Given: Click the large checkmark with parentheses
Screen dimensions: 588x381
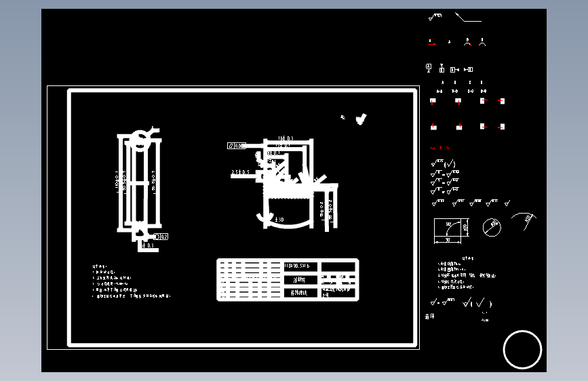Looking at the screenshot, I should (477, 302).
